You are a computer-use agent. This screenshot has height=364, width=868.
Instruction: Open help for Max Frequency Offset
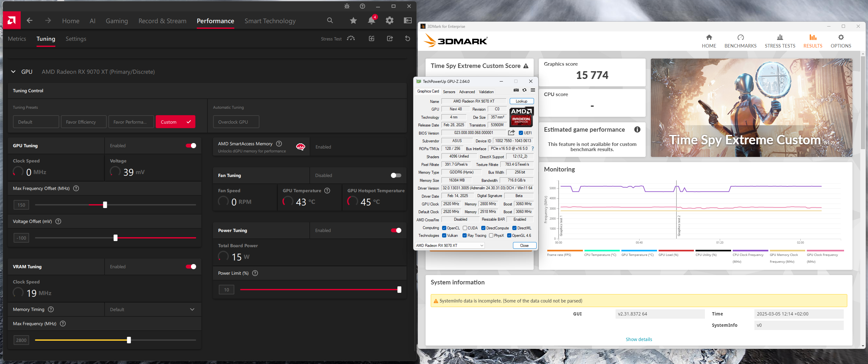76,188
